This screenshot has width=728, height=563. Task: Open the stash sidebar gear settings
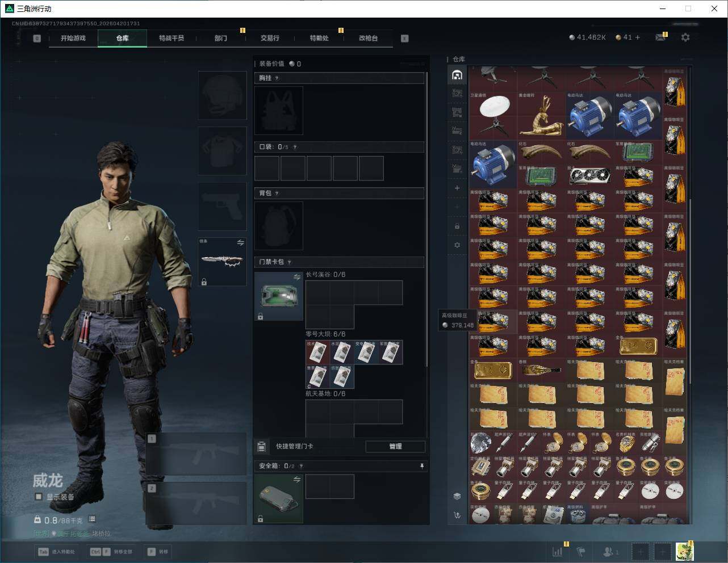(x=457, y=245)
